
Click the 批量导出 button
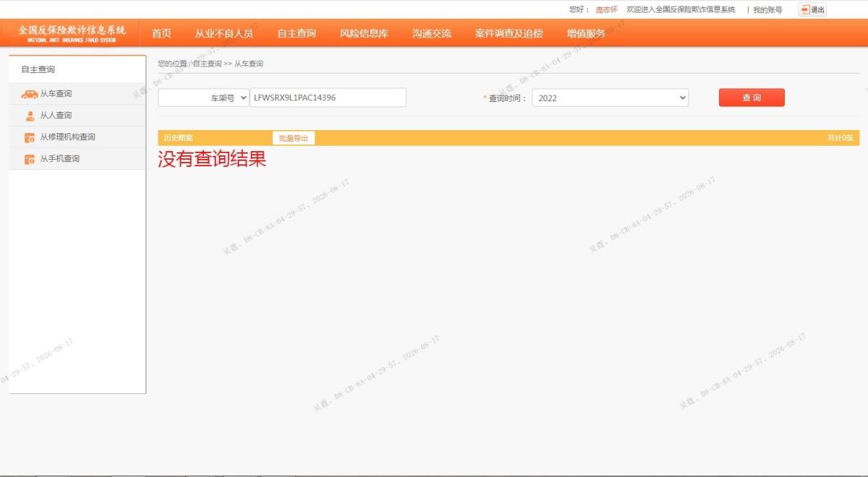pos(294,138)
